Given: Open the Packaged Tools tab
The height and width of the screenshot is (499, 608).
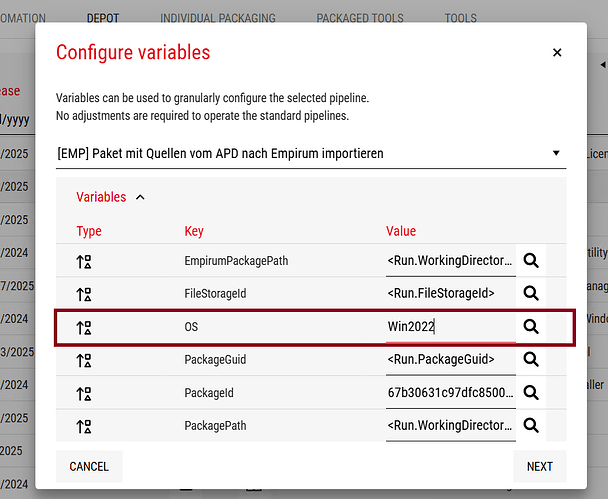Looking at the screenshot, I should click(x=360, y=18).
